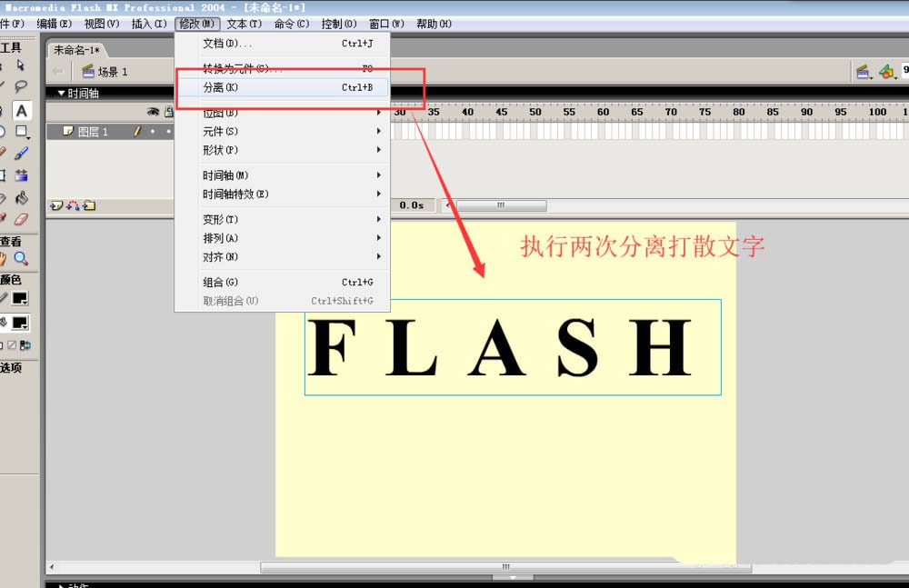Expand the 时间轴(M) submenu
The image size is (909, 588).
(x=283, y=175)
